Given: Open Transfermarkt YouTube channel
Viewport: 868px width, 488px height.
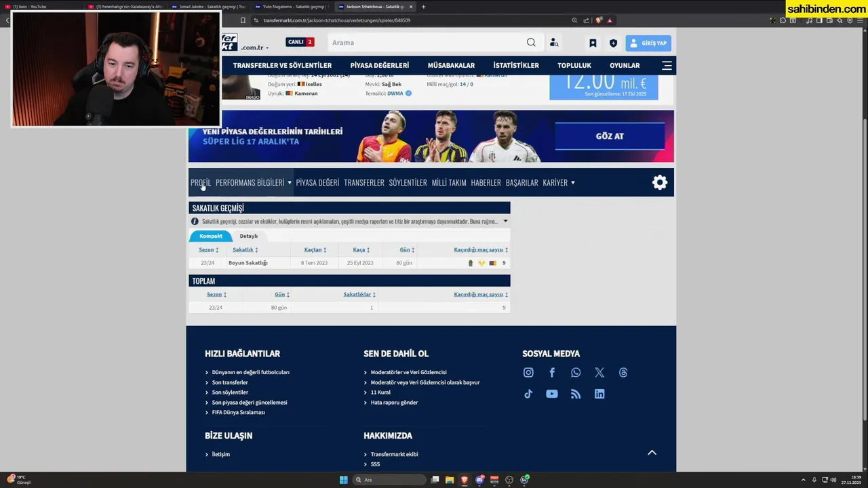Looking at the screenshot, I should click(x=552, y=394).
